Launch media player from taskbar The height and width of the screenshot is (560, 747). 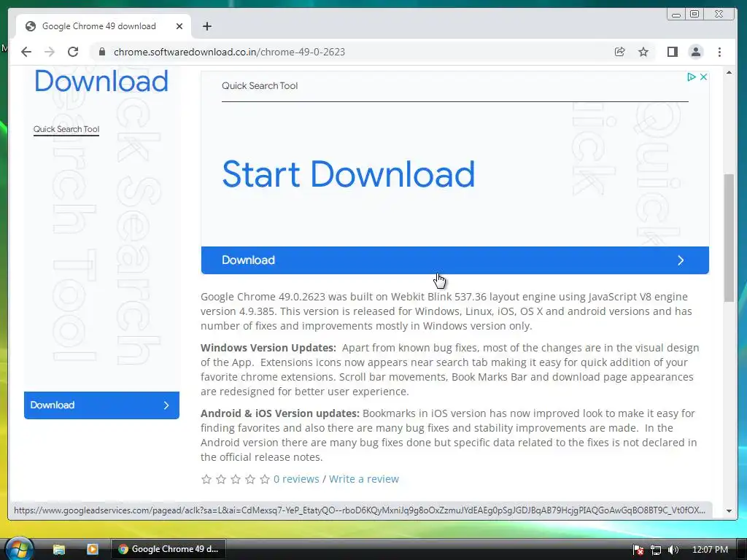(92, 549)
